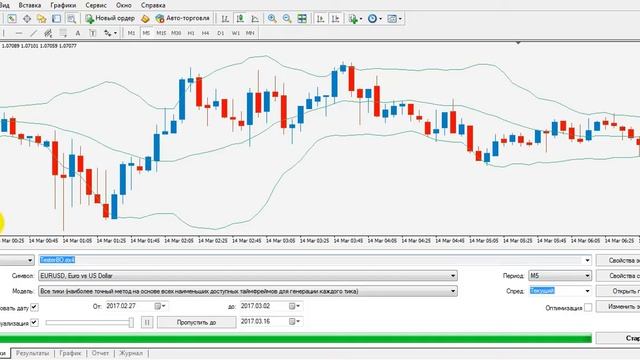Image resolution: width=640 pixels, height=360 pixels.
Task: Switch timeframe to D1
Action: point(221,33)
